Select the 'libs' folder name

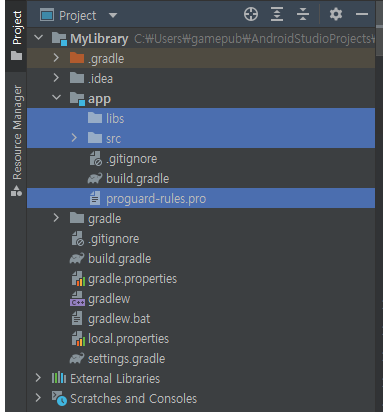(x=115, y=119)
